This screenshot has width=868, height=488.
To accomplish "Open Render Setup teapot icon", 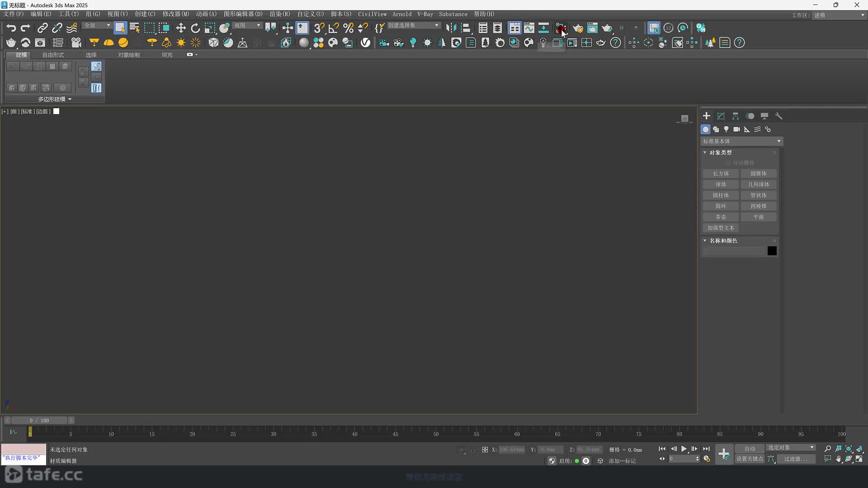I will click(578, 28).
